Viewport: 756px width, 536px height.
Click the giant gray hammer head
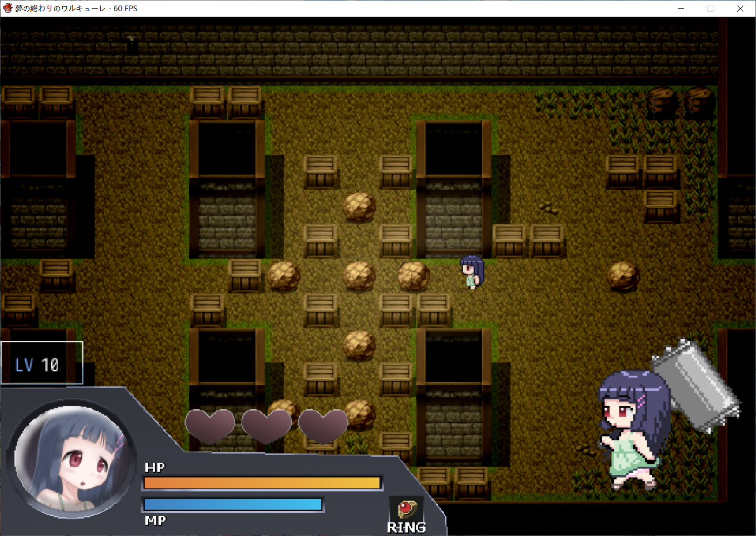pyautogui.click(x=697, y=385)
